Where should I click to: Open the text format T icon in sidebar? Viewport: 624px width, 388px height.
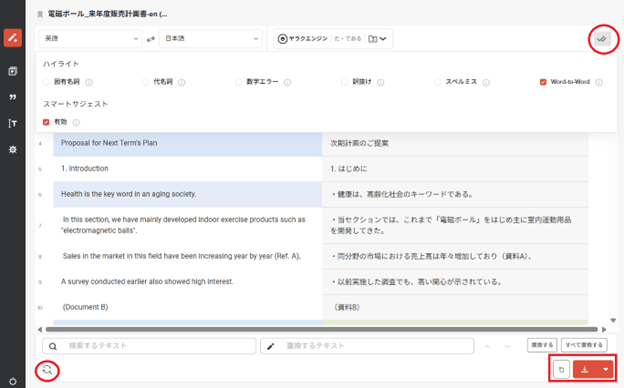[x=13, y=123]
